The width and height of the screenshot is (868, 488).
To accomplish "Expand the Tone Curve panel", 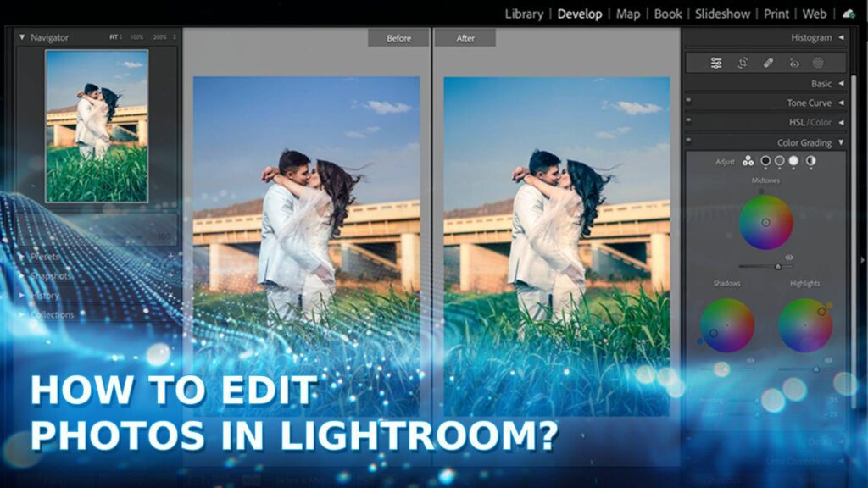I will tap(841, 103).
